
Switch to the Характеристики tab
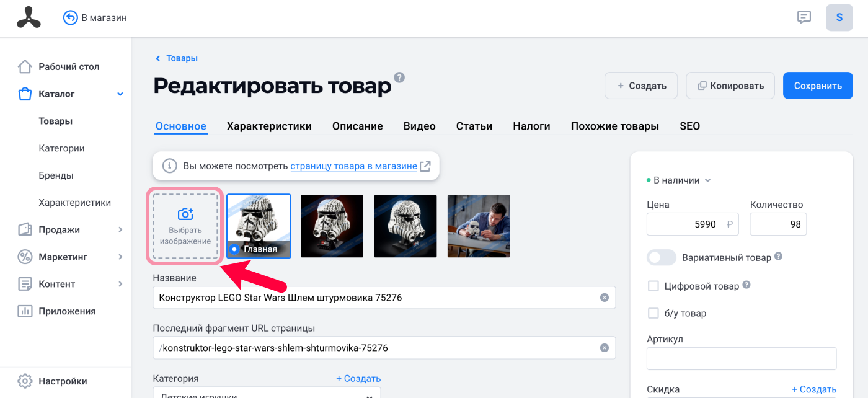[269, 126]
